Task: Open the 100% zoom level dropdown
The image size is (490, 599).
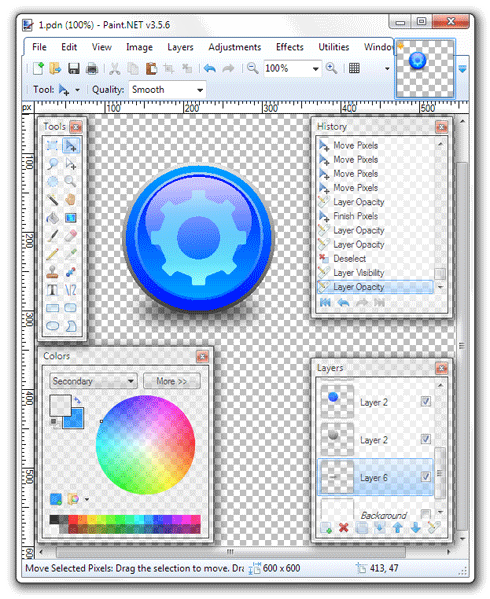Action: pos(292,69)
